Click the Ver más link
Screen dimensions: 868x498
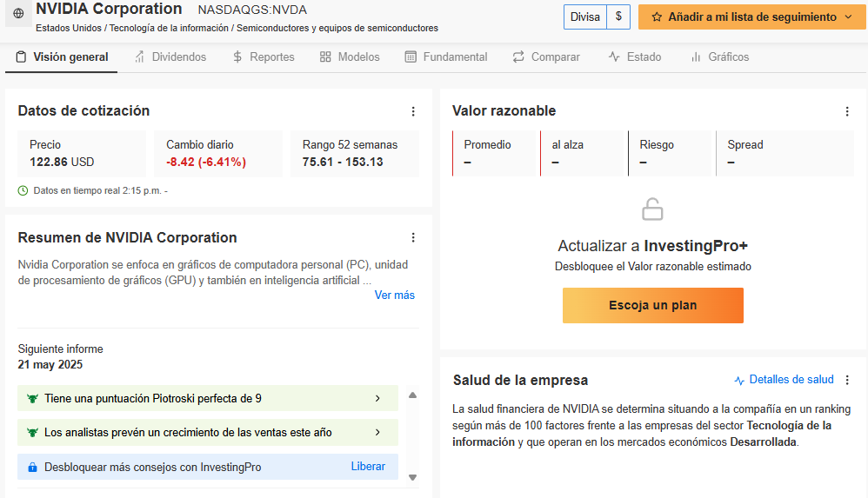[x=394, y=295]
